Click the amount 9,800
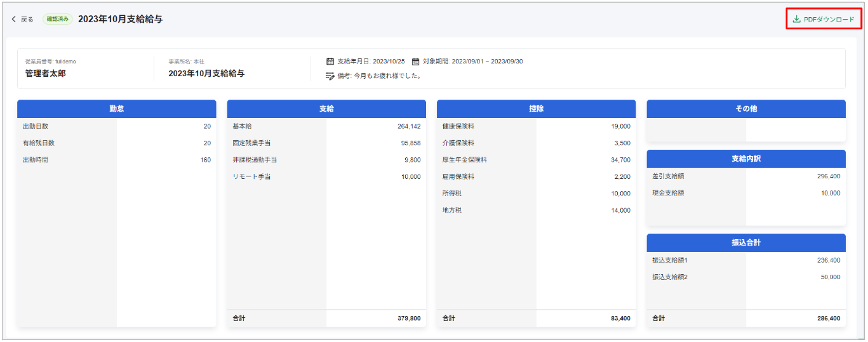This screenshot has width=868, height=342. coord(413,160)
